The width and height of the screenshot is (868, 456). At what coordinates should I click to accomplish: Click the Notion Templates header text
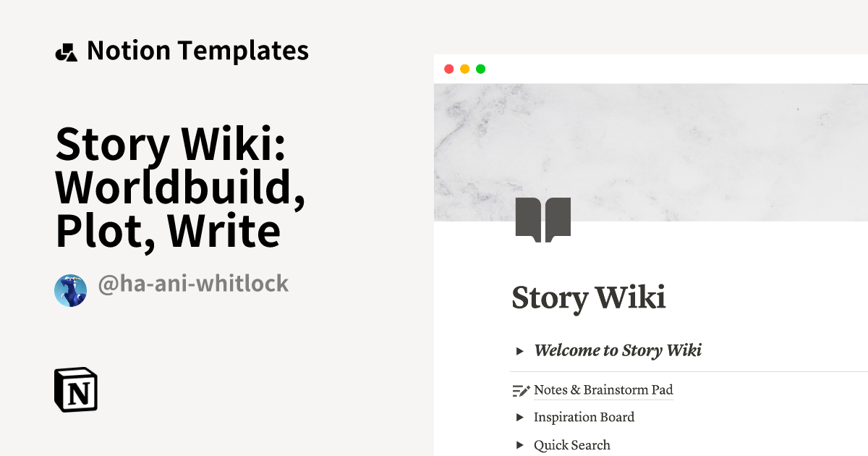197,51
